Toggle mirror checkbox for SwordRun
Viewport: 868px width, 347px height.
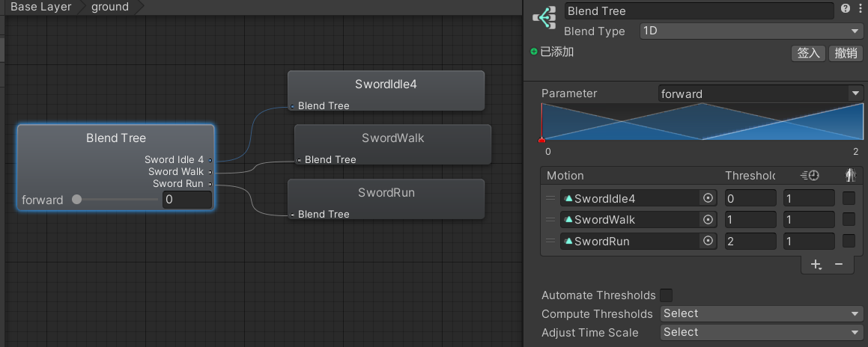point(849,242)
